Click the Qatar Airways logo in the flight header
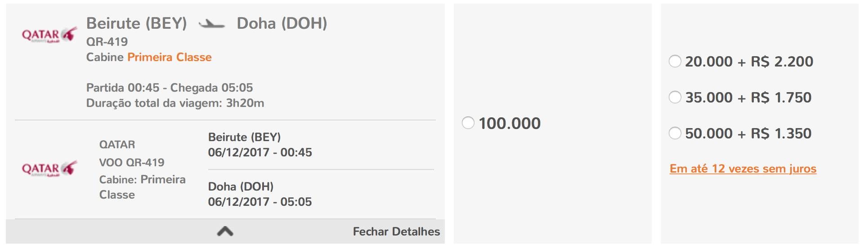 pos(49,35)
